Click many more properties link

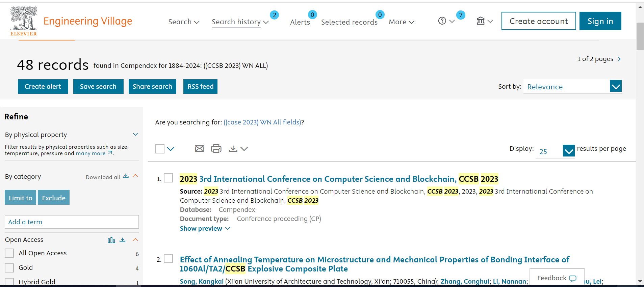click(91, 153)
